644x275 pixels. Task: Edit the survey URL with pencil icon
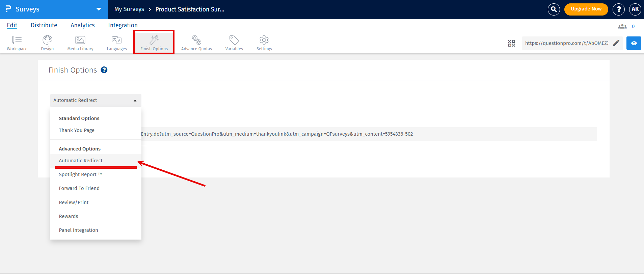click(x=616, y=43)
